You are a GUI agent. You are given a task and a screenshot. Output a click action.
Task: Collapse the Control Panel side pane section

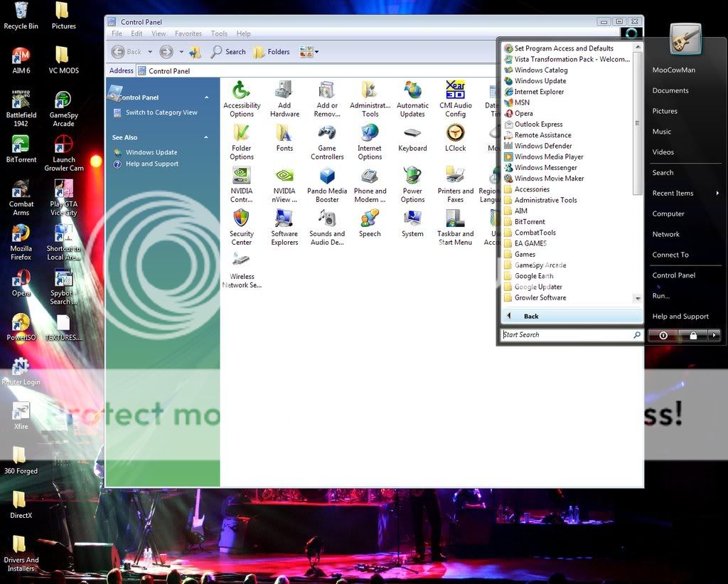[x=207, y=97]
